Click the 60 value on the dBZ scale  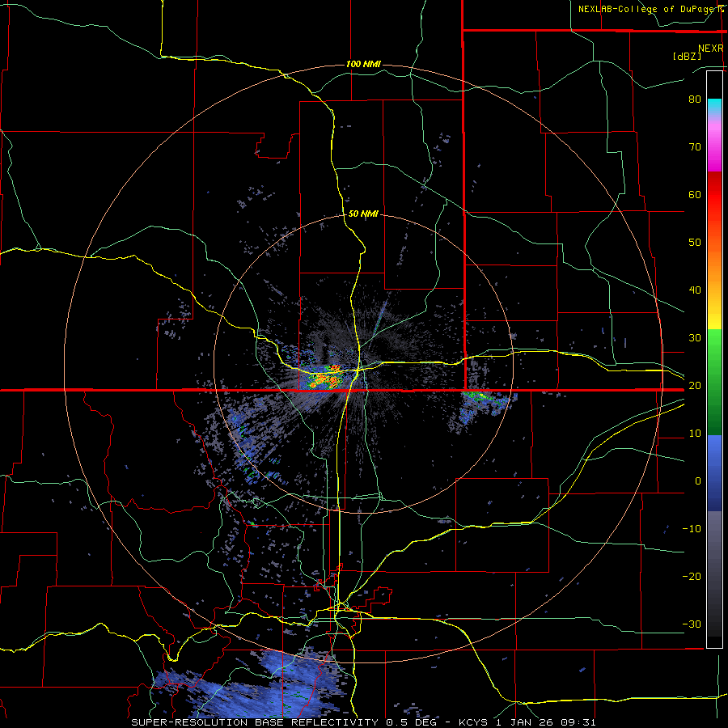pos(695,194)
